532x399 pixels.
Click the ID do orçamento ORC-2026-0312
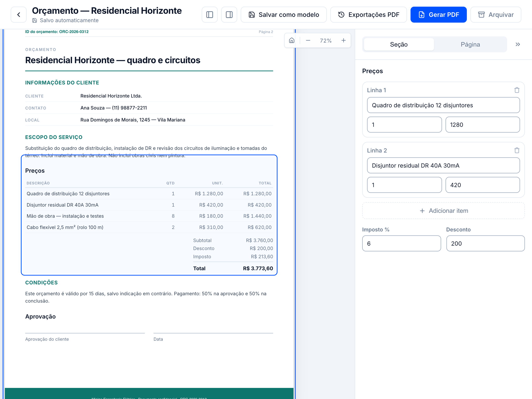pyautogui.click(x=57, y=32)
